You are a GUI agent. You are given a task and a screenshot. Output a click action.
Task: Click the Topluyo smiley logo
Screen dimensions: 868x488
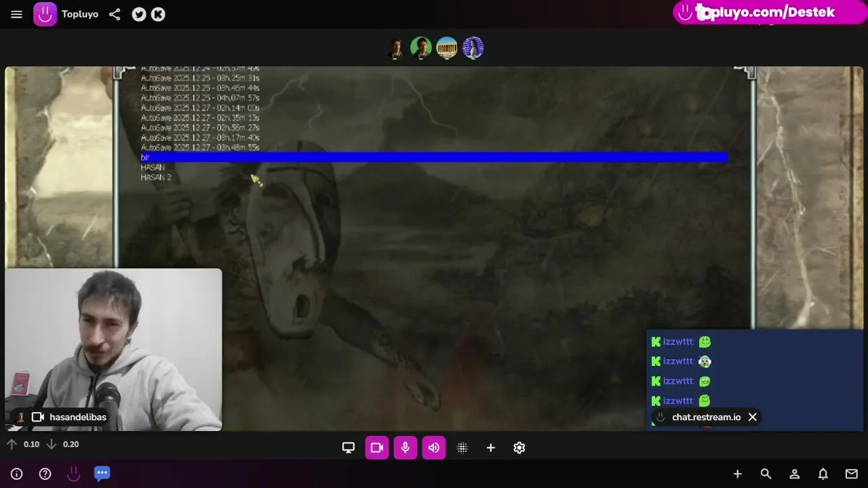(45, 14)
